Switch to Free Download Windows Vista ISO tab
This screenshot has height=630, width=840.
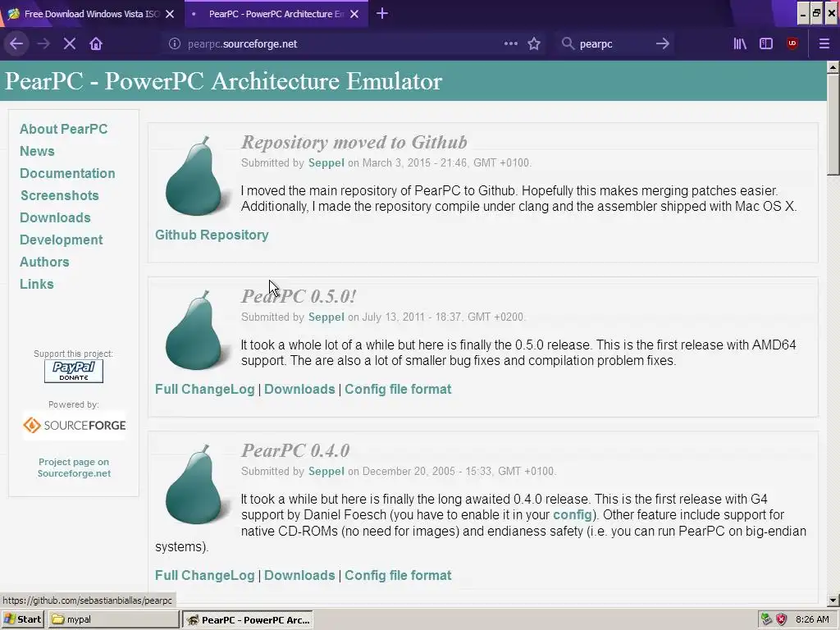[92, 14]
